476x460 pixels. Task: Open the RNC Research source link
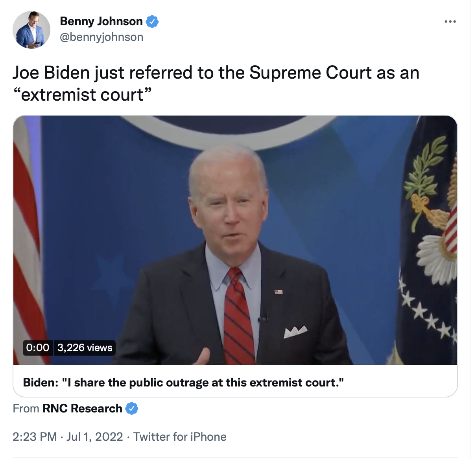[x=82, y=408]
